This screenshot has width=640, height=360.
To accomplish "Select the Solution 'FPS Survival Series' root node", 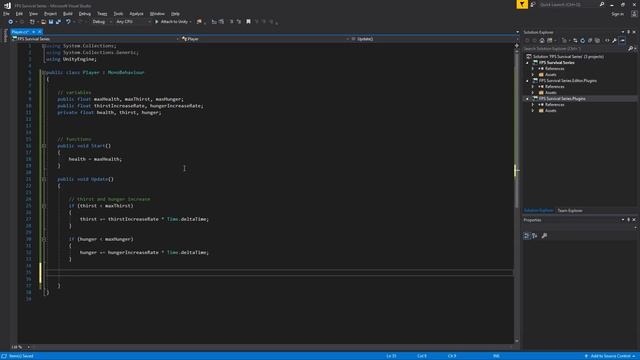I will (x=568, y=57).
